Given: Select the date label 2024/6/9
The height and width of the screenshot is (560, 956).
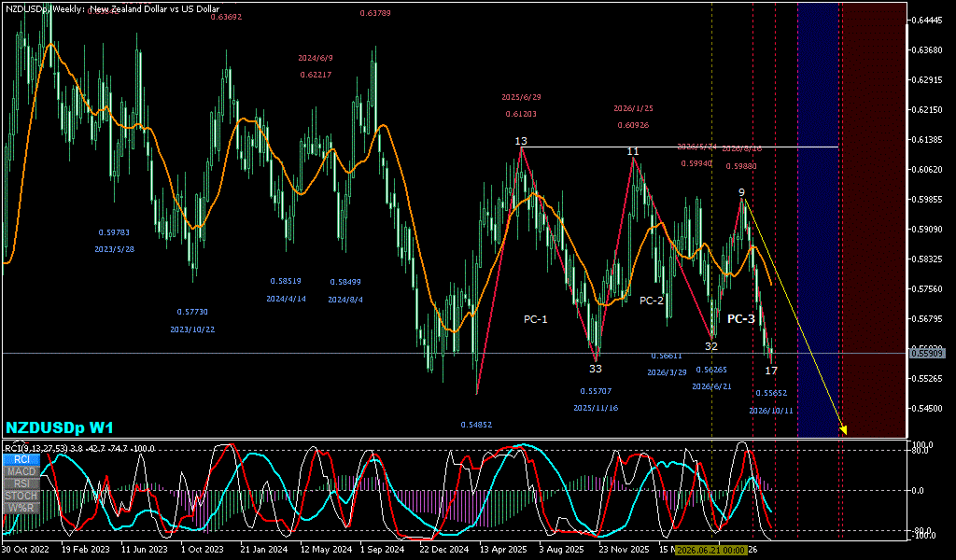Looking at the screenshot, I should [x=316, y=58].
